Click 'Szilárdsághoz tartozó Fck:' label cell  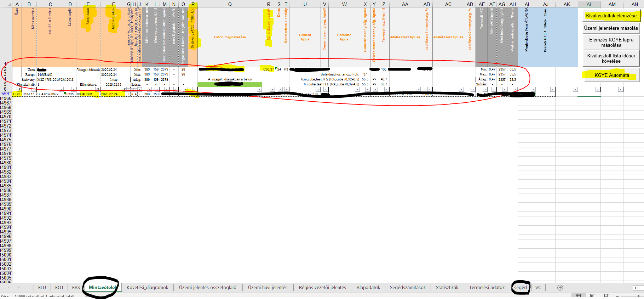(340, 74)
